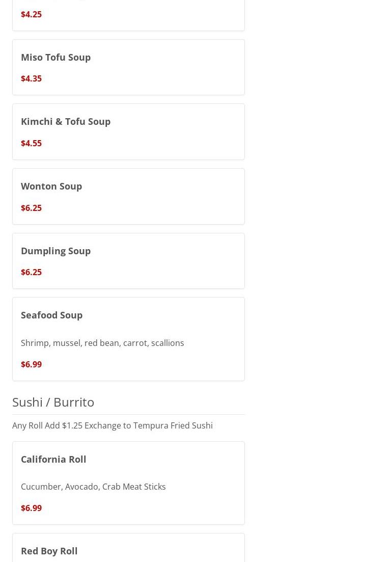
Task: Click the $6.99 Seafood Soup price
Action: 32,364
